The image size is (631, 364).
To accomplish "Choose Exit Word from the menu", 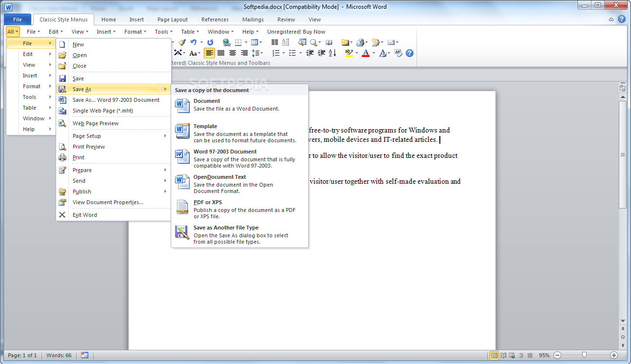I will (114, 215).
